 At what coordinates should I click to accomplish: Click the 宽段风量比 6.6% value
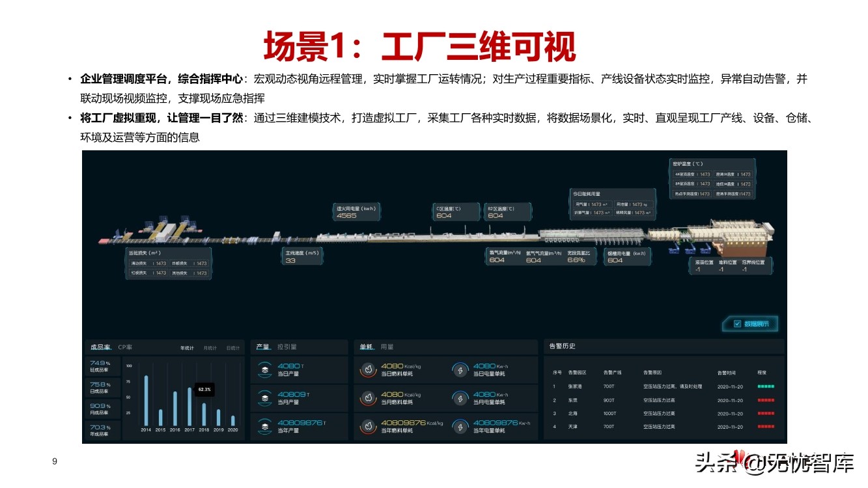pyautogui.click(x=577, y=260)
